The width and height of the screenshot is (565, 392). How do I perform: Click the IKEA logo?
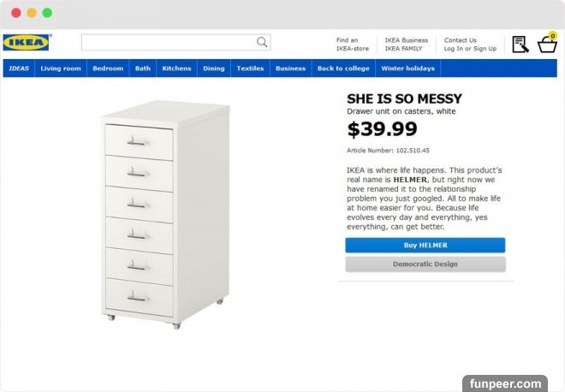point(27,42)
